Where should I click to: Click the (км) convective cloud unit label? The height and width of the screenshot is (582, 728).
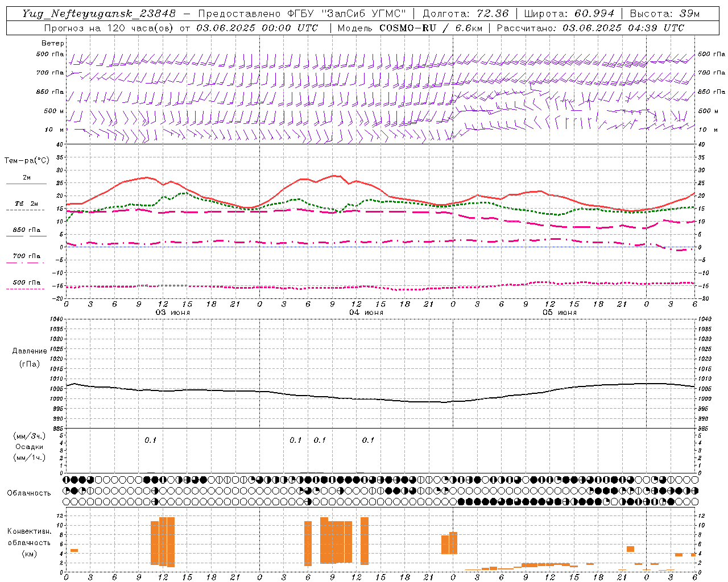point(30,554)
